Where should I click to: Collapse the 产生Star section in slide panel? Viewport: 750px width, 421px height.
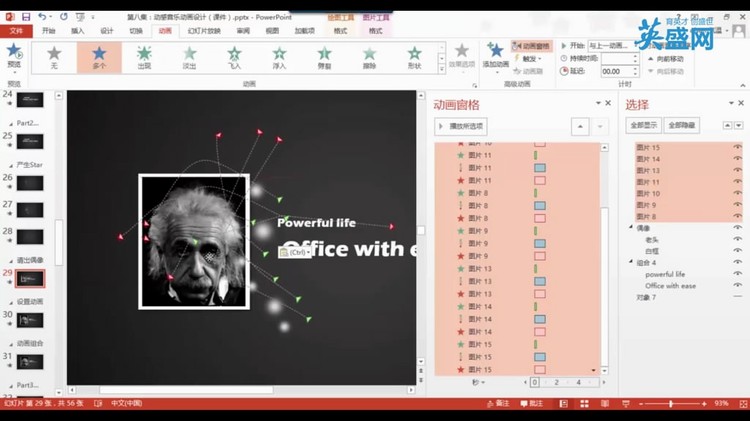(x=11, y=165)
